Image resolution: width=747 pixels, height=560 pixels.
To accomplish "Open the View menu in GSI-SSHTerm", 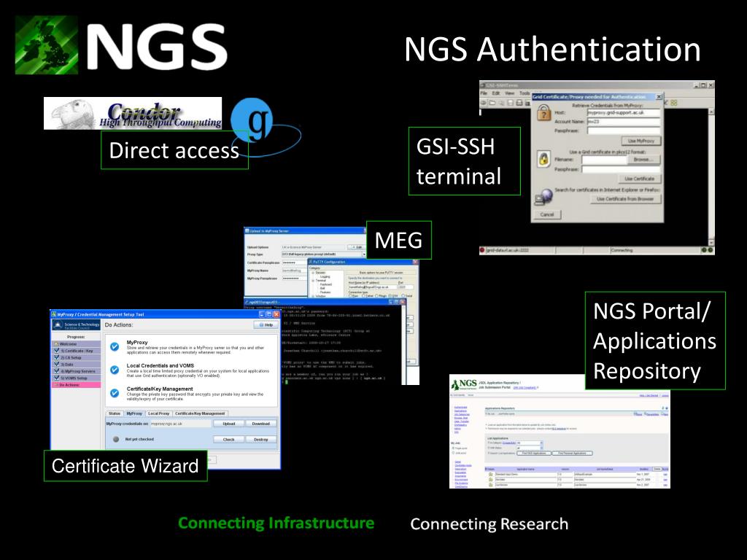I will pyautogui.click(x=509, y=93).
